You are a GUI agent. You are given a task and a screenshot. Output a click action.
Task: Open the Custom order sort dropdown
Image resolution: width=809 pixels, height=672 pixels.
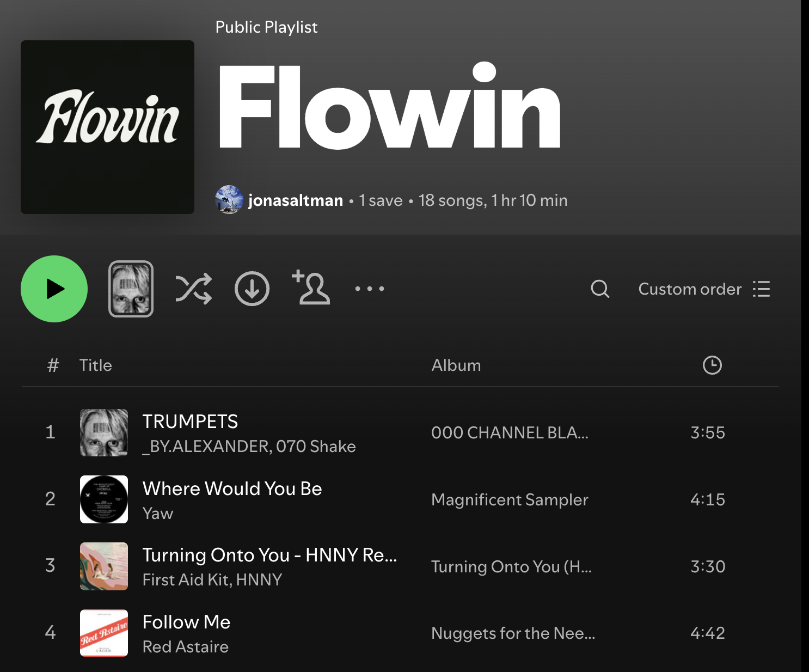coord(704,289)
